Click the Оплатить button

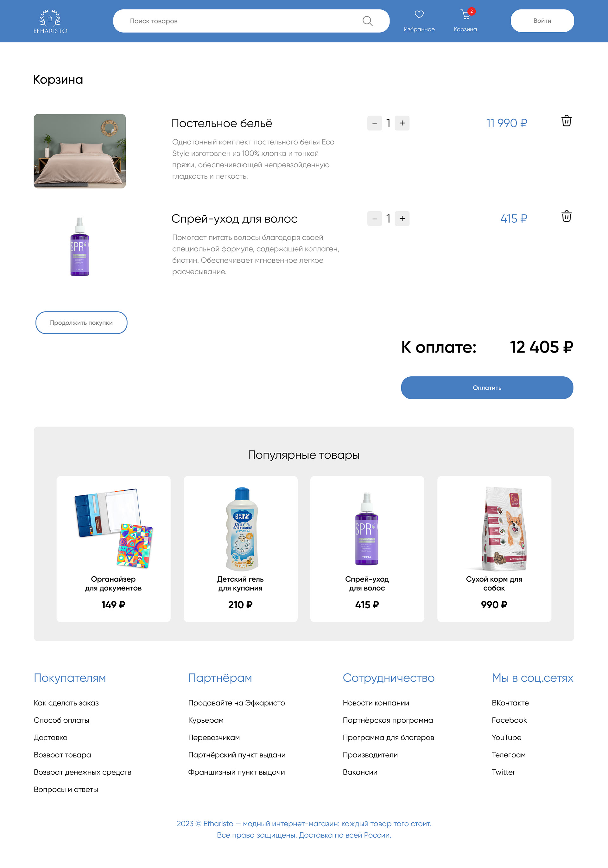[x=487, y=387]
